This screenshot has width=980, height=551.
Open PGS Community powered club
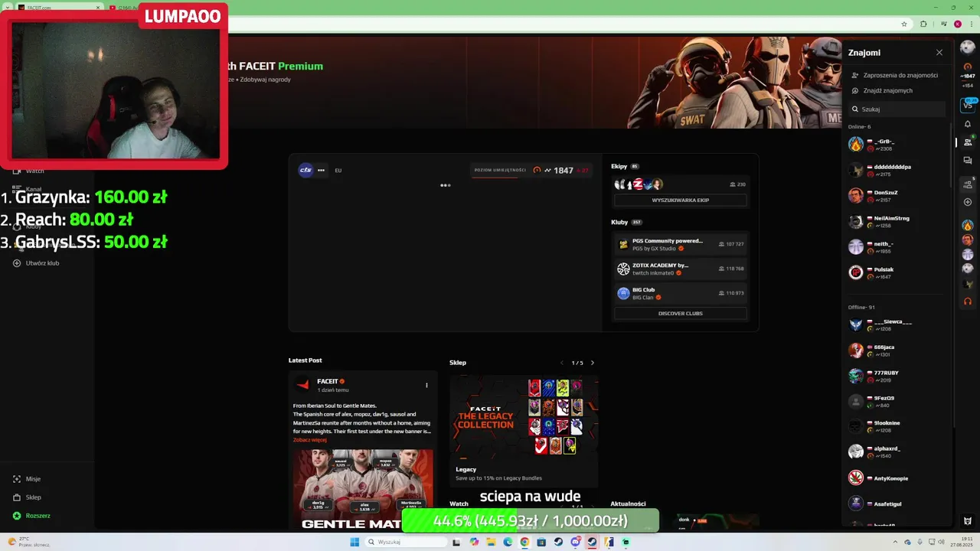click(680, 244)
